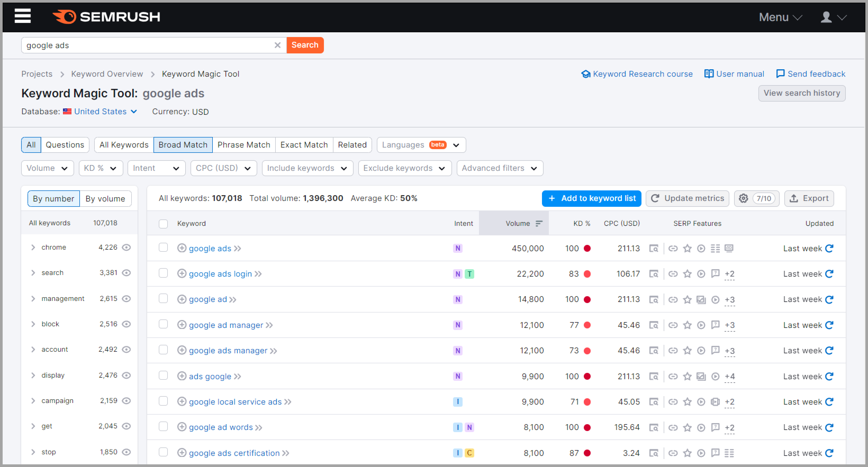Switch groups to By volume
Image resolution: width=868 pixels, height=467 pixels.
[x=105, y=199]
